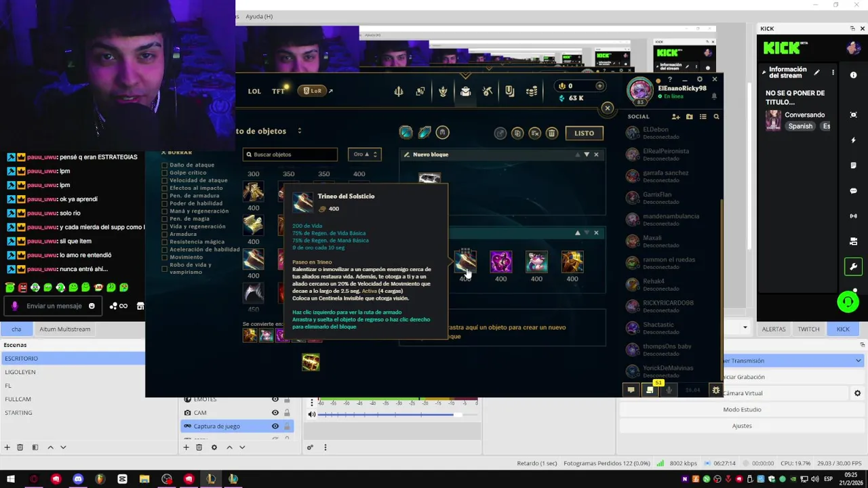The width and height of the screenshot is (868, 488).
Task: Remove the Nuevo bloque with its X
Action: 596,155
